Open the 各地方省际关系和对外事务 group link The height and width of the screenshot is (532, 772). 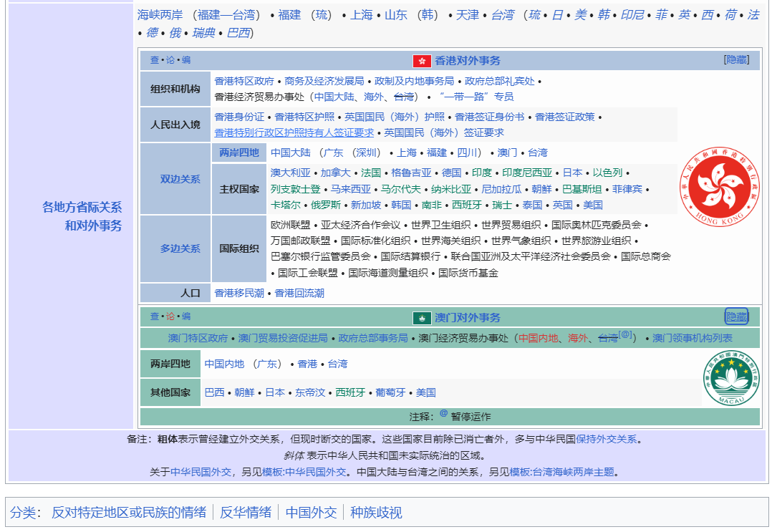[x=82, y=216]
